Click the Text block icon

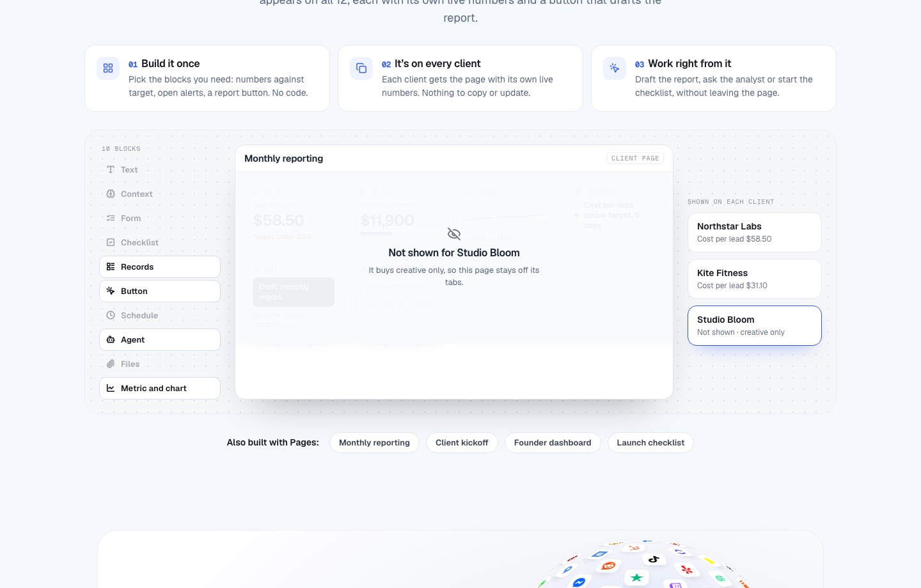(111, 169)
